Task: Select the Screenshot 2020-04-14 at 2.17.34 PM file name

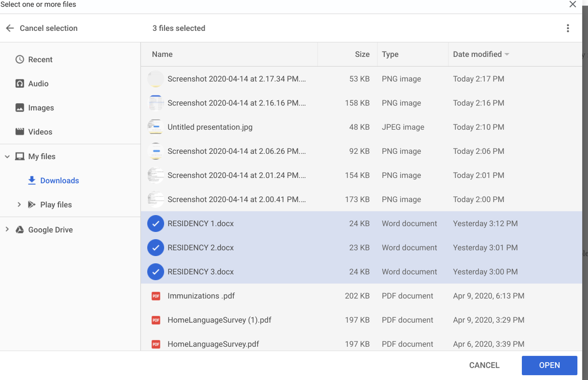Action: pyautogui.click(x=237, y=79)
